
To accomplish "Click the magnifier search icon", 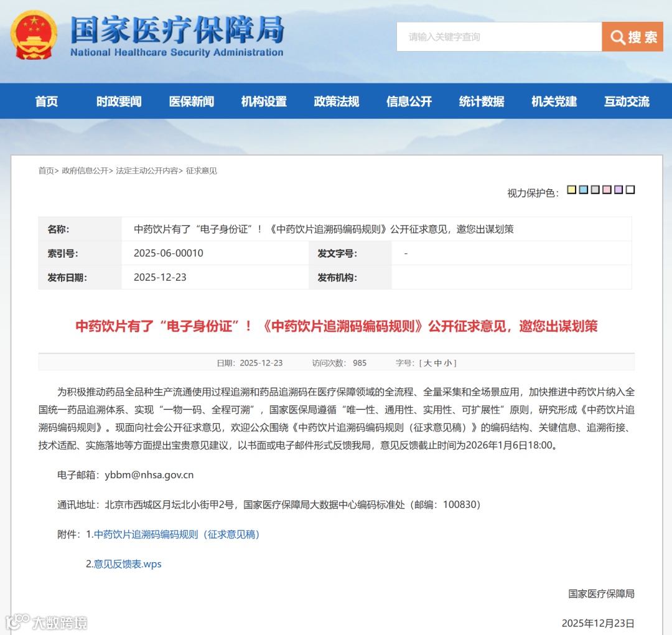I will tap(617, 37).
